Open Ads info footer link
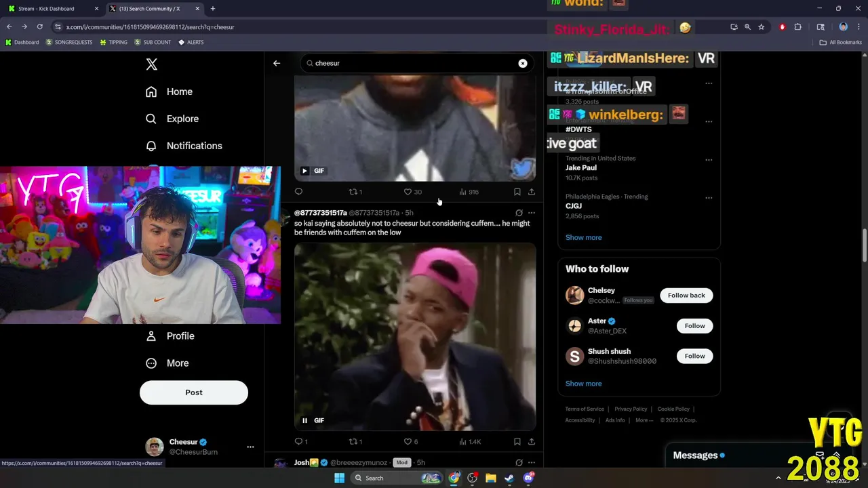868x488 pixels. pyautogui.click(x=615, y=420)
